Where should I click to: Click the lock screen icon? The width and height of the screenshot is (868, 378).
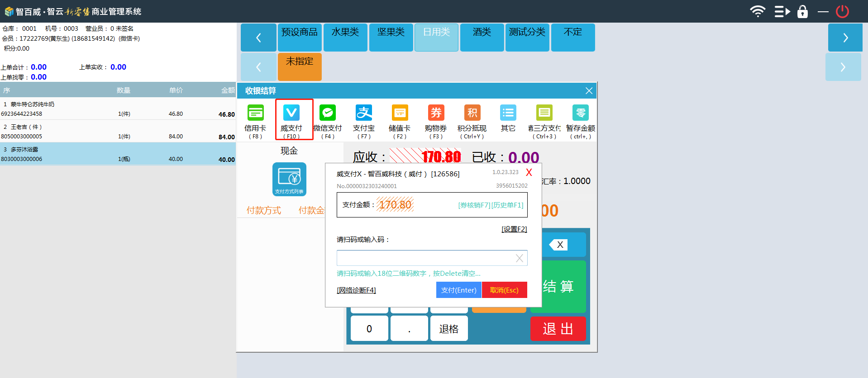(x=802, y=11)
